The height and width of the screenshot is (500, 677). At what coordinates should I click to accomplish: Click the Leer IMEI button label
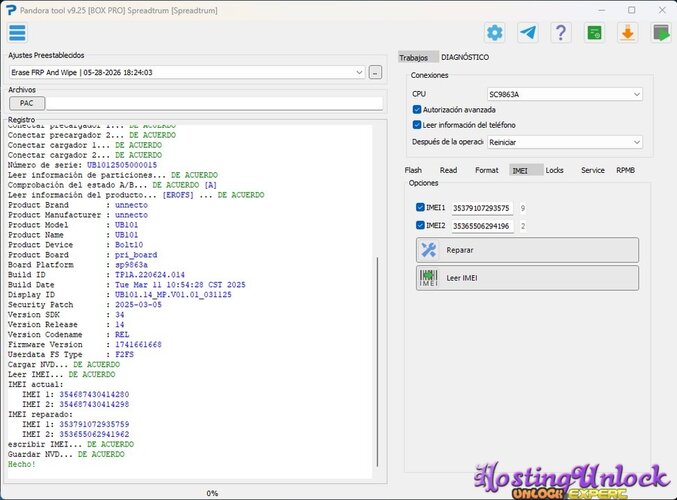click(x=462, y=278)
